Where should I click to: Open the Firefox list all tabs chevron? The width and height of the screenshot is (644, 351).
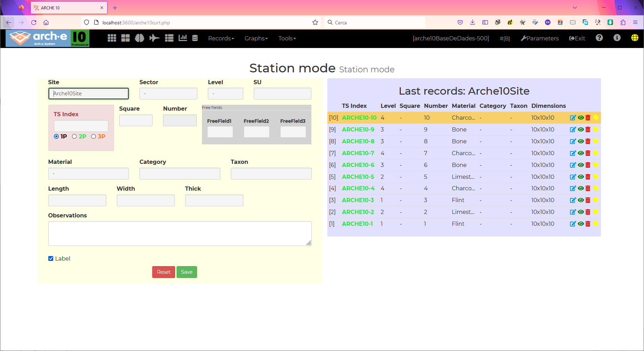575,8
